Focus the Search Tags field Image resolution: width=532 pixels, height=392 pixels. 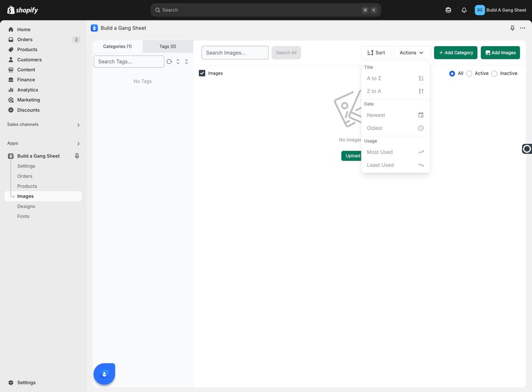point(129,61)
